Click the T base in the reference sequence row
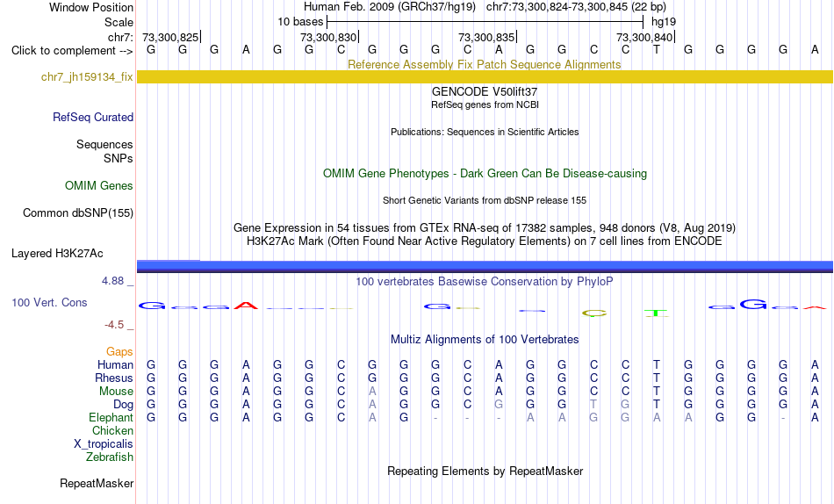834x504 pixels. click(x=657, y=50)
